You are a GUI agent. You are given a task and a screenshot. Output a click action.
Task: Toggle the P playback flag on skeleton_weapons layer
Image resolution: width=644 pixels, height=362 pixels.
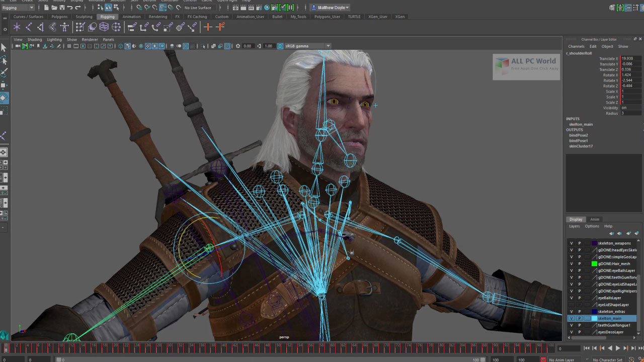click(579, 243)
